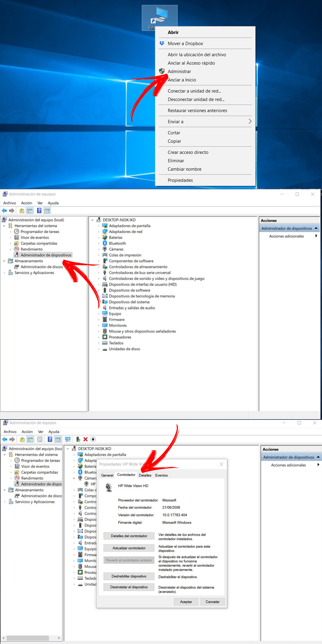
Task: Click the keyboard icon of Teclados
Action: pyautogui.click(x=105, y=343)
